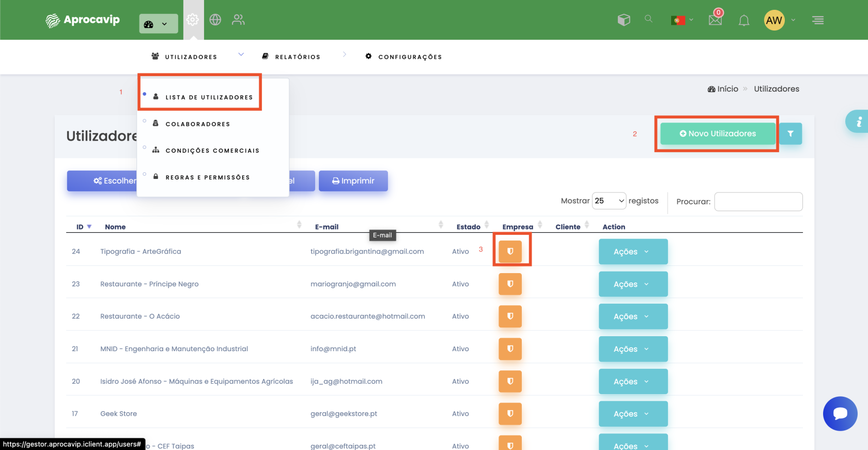Image resolution: width=868 pixels, height=450 pixels.
Task: Open the search magnifier icon
Action: 648,19
